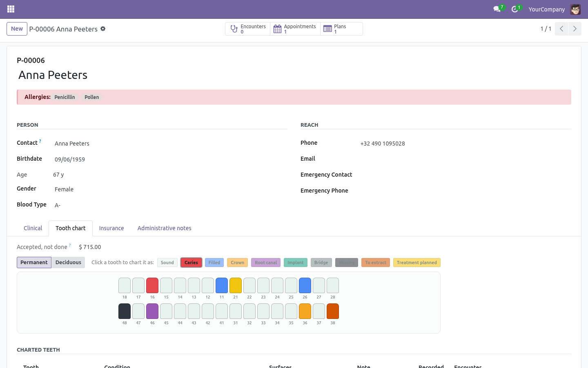The image size is (588, 368).
Task: Select the Bridge condition button
Action: click(x=321, y=263)
